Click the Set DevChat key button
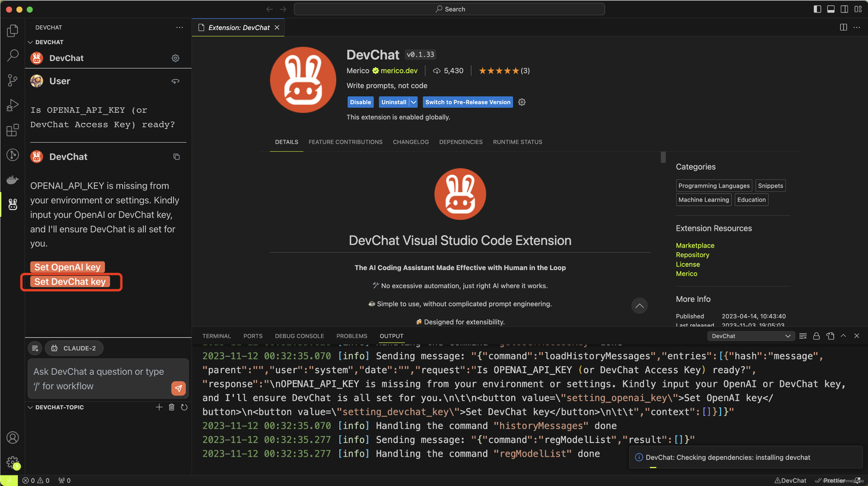Image resolution: width=868 pixels, height=486 pixels. click(x=70, y=281)
